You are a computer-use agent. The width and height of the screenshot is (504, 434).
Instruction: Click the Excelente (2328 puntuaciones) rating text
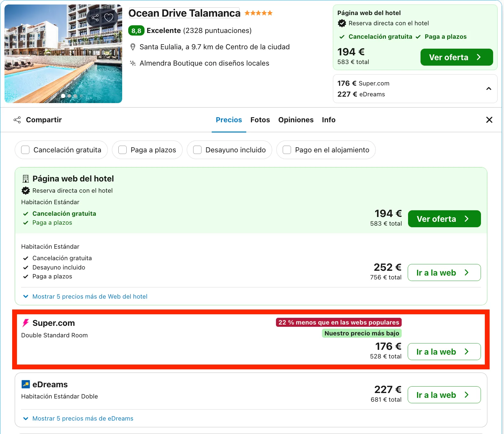199,31
